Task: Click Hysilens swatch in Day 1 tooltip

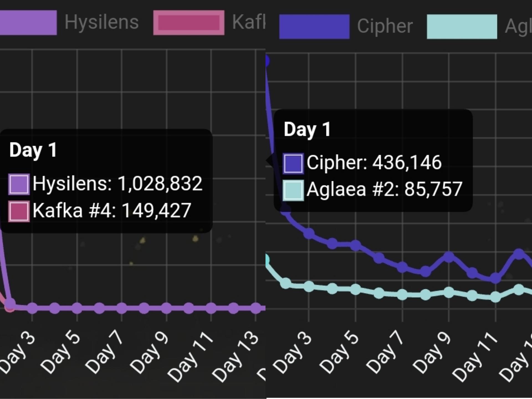Action: coord(19,184)
